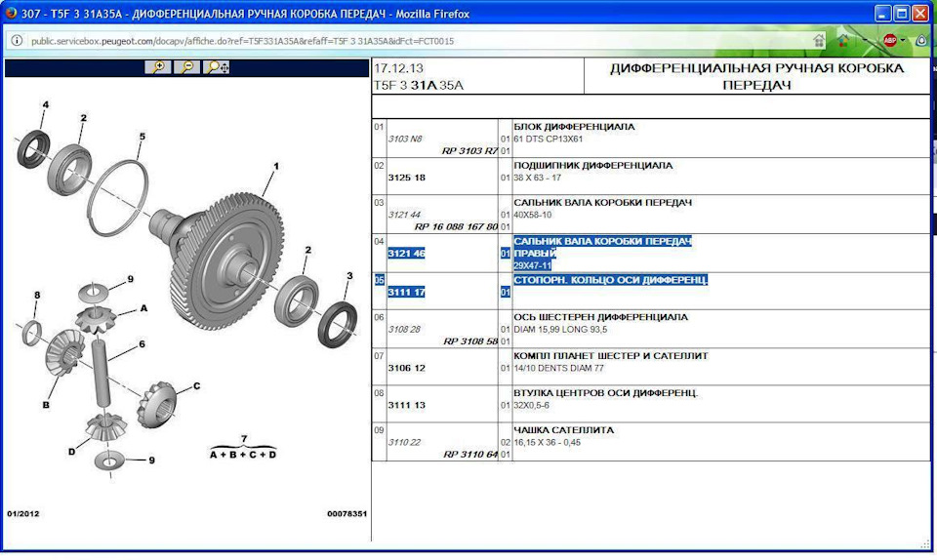Click callout B on planet gear
Screen dimensions: 937x560
46,404
